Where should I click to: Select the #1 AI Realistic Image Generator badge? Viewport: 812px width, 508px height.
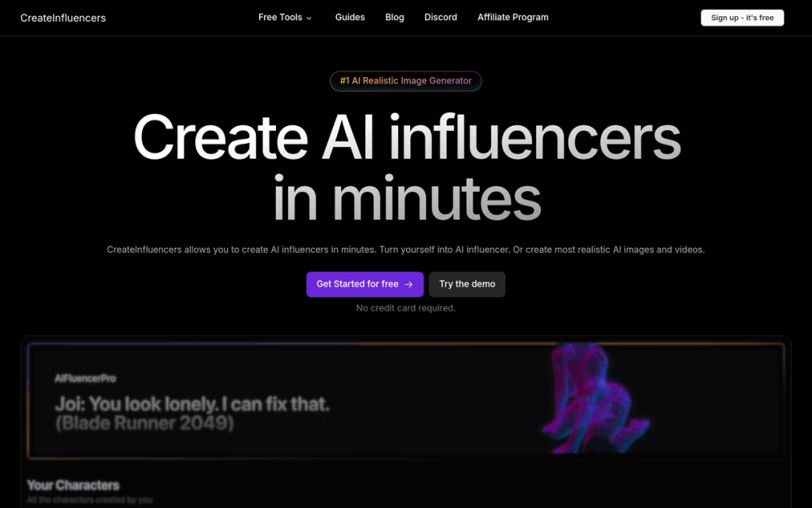click(x=406, y=80)
